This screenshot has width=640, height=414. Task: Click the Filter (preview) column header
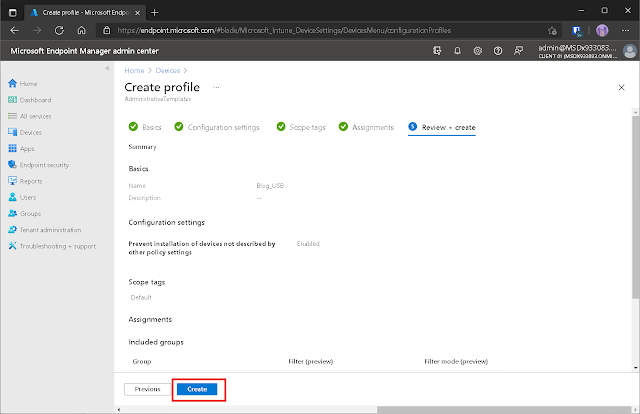[x=311, y=361]
